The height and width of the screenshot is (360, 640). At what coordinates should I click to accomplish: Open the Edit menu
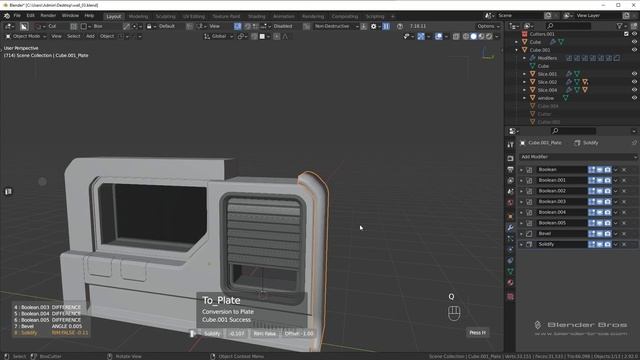(31, 16)
